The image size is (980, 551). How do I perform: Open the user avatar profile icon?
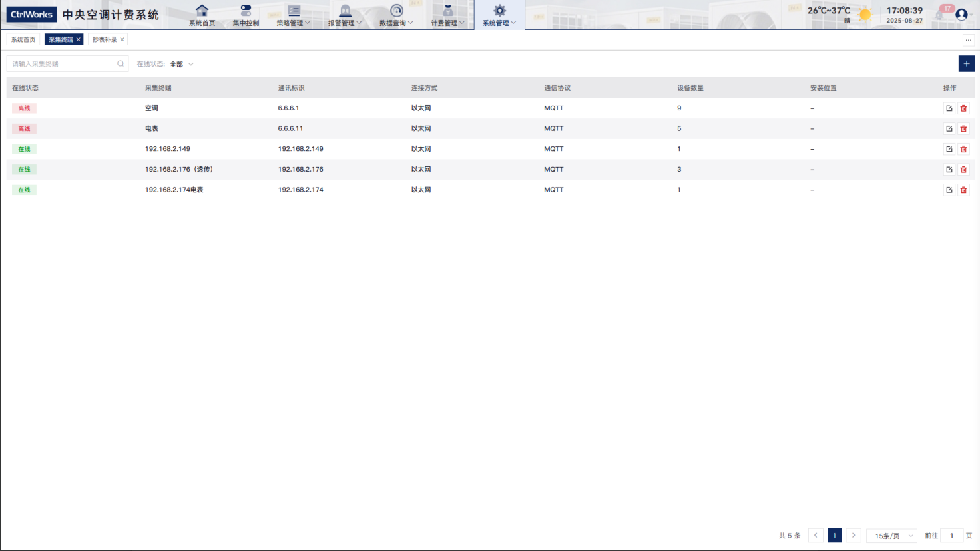click(x=961, y=14)
